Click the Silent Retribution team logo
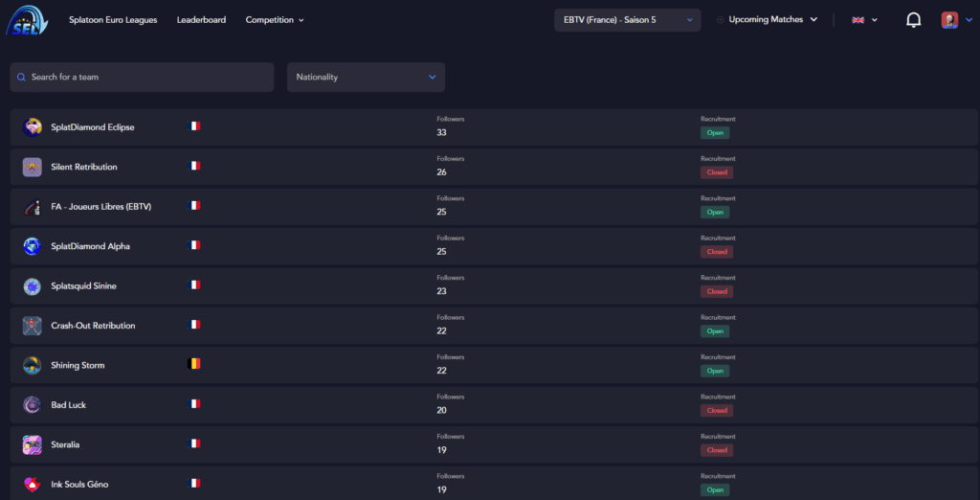This screenshot has height=500, width=980. [x=32, y=167]
